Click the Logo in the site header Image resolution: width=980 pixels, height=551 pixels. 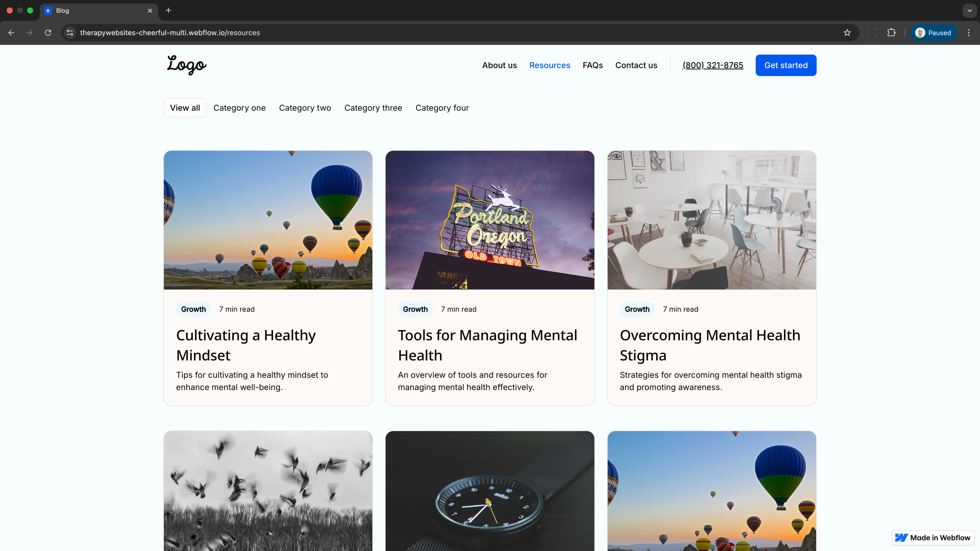[x=187, y=65]
